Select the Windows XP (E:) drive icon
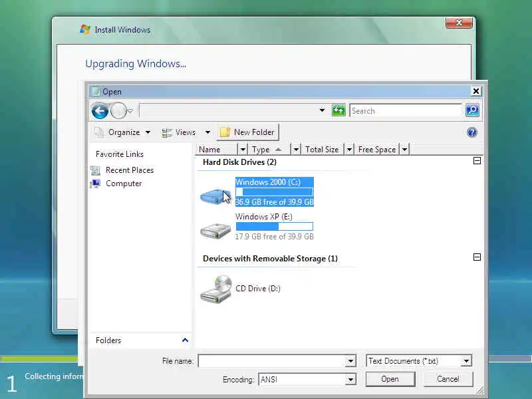The image size is (532, 399). (215, 231)
